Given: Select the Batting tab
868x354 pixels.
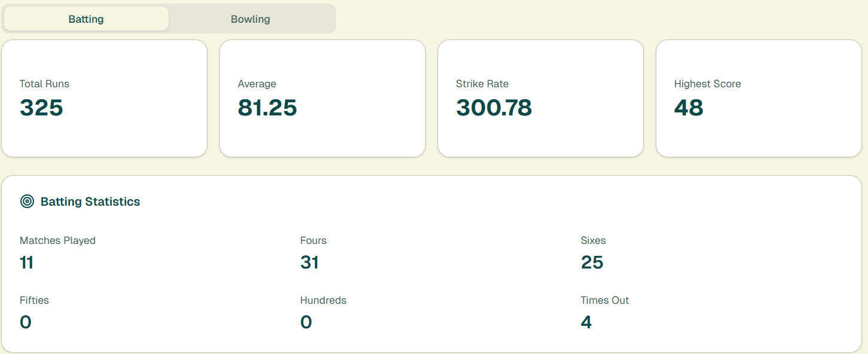Looking at the screenshot, I should tap(86, 19).
